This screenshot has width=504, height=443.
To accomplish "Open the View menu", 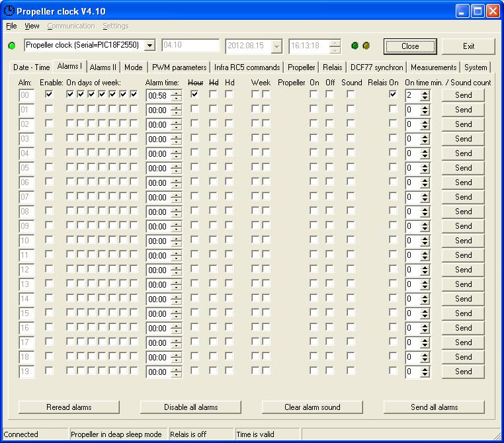I will (x=32, y=26).
